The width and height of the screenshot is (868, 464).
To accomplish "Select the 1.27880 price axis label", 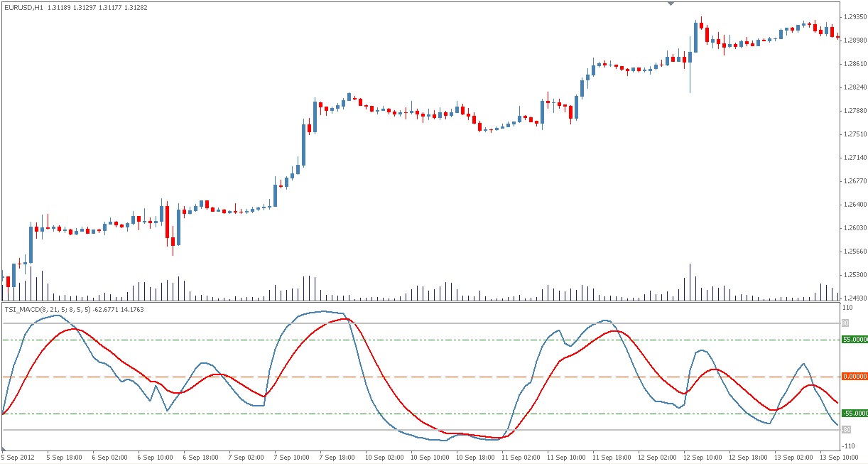I will coord(855,110).
